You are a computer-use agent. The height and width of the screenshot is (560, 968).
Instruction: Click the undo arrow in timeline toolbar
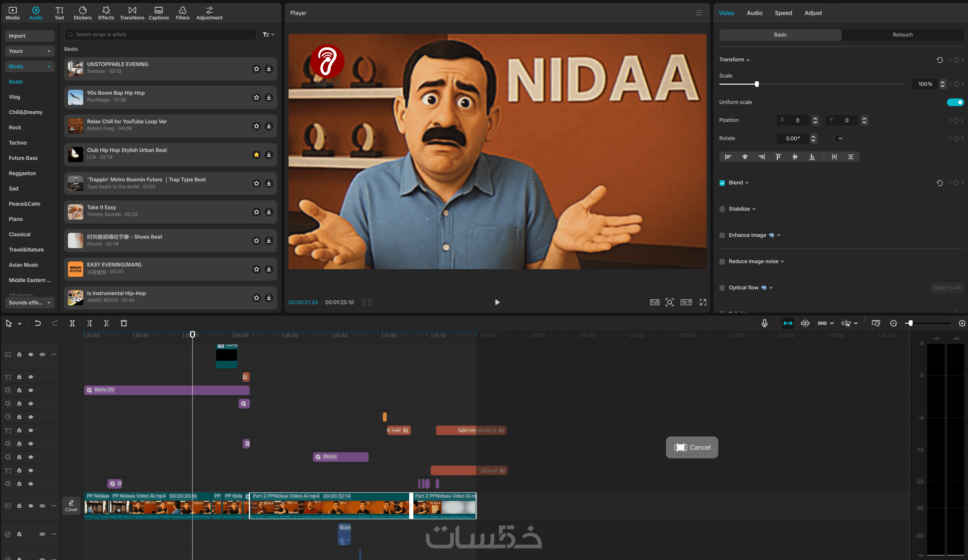[38, 323]
